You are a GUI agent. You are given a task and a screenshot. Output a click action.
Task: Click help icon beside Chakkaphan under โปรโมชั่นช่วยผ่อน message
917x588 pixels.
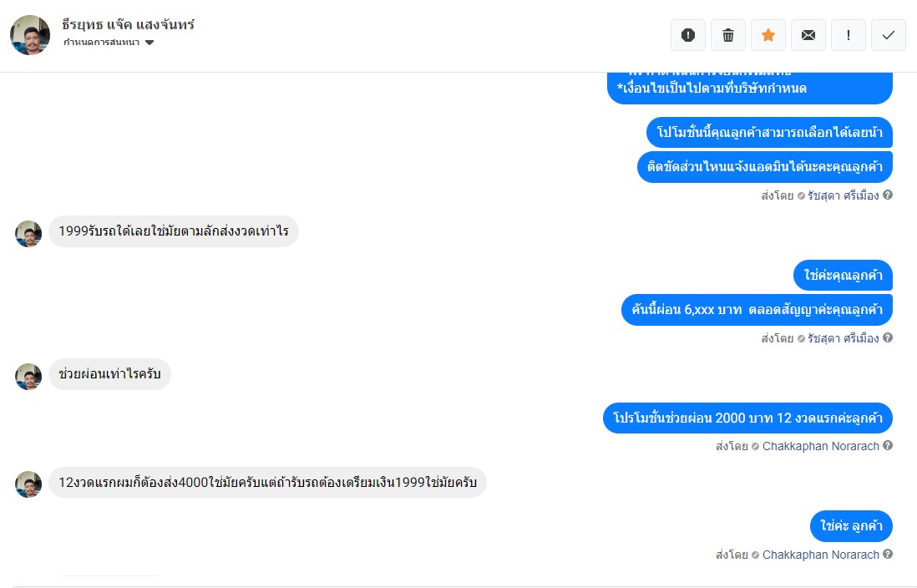coord(888,446)
